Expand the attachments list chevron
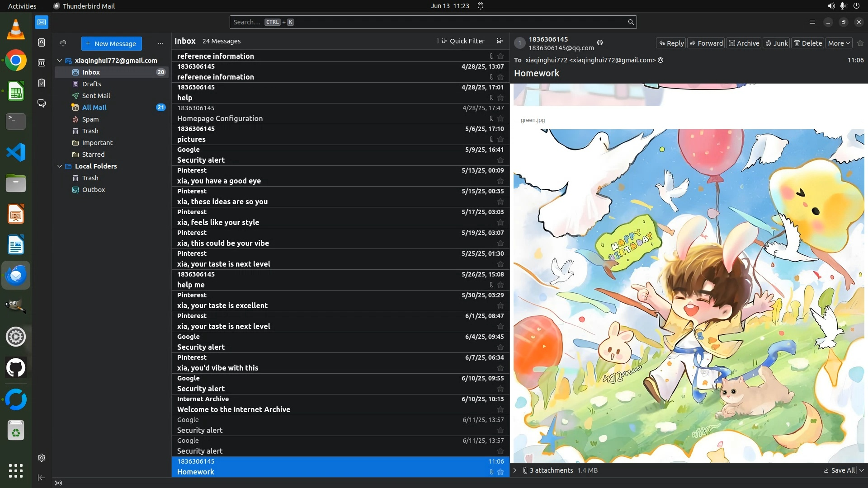 pos(515,470)
